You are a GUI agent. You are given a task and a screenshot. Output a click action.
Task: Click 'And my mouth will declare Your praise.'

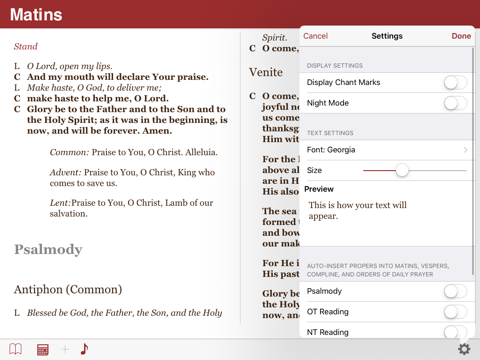pyautogui.click(x=118, y=77)
